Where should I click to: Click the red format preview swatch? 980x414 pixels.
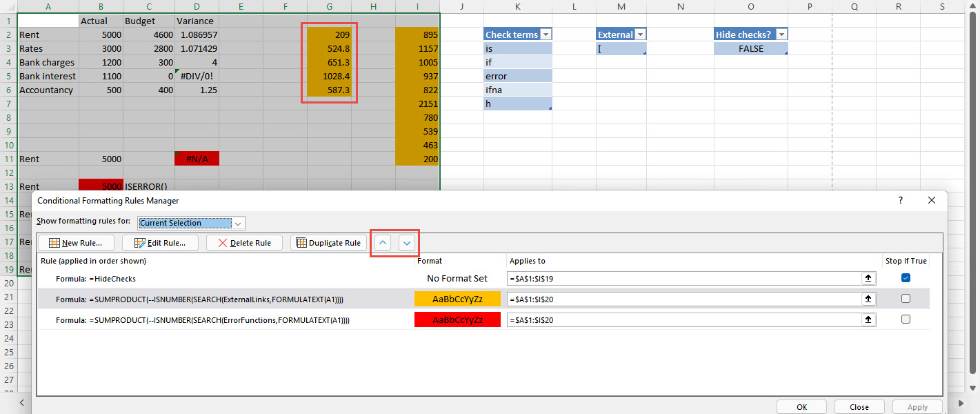(457, 320)
